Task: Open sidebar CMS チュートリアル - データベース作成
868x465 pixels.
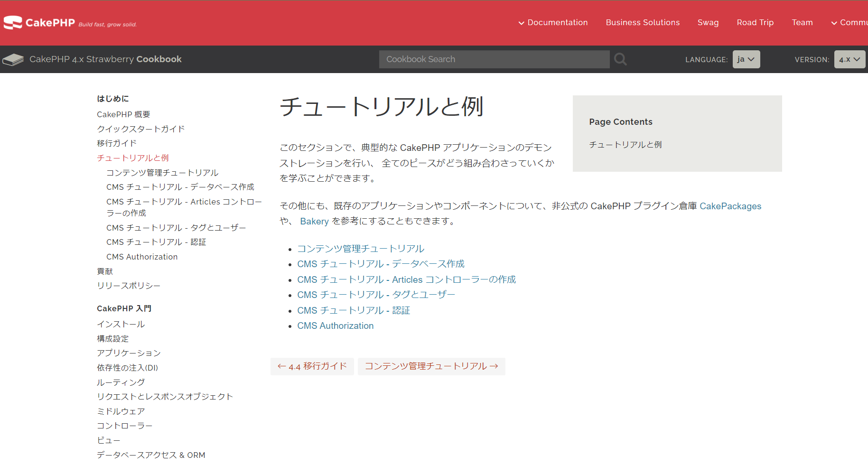Action: [x=180, y=187]
